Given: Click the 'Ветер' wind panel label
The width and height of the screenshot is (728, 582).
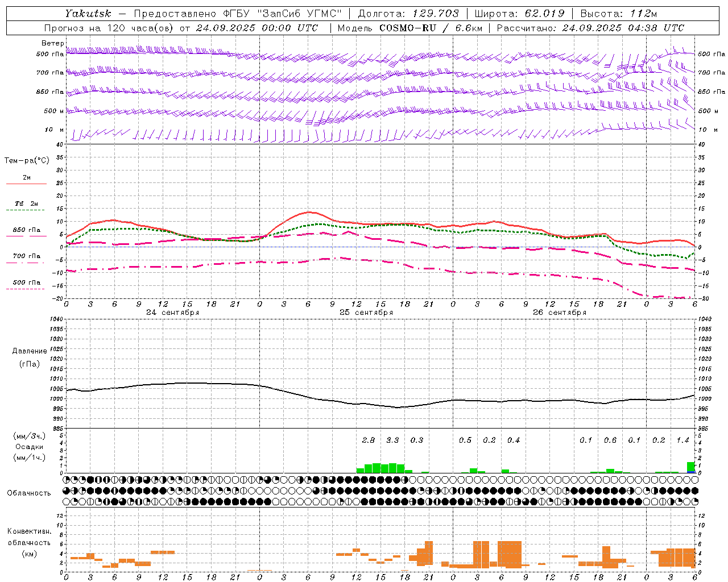Looking at the screenshot, I should 52,43.
